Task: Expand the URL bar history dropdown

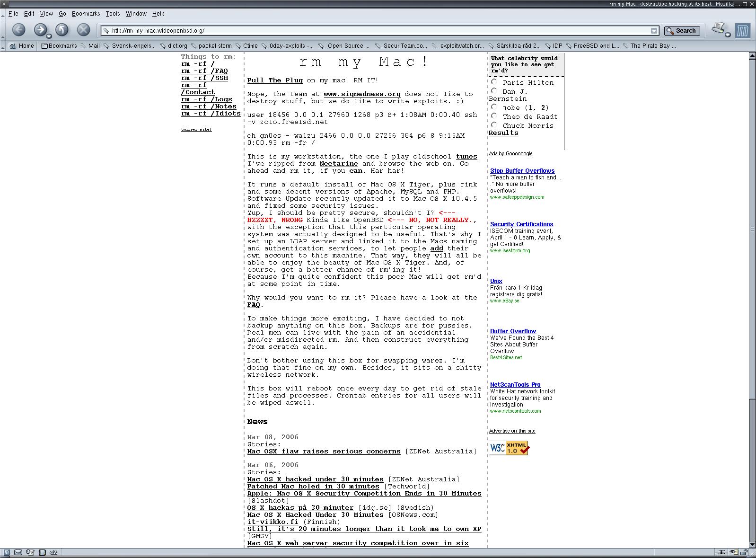Action: pos(654,31)
